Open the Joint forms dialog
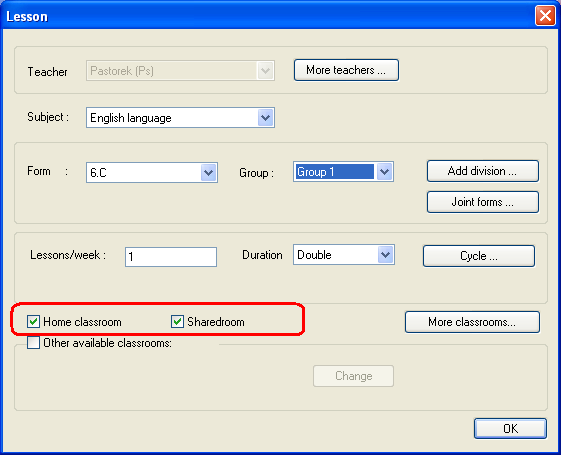Viewport: 561px width, 455px height. 483,202
